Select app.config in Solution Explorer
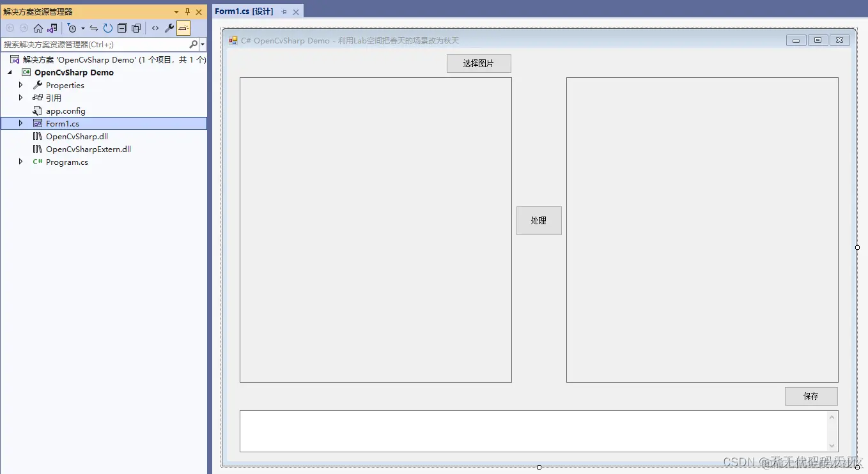This screenshot has height=474, width=868. (65, 111)
